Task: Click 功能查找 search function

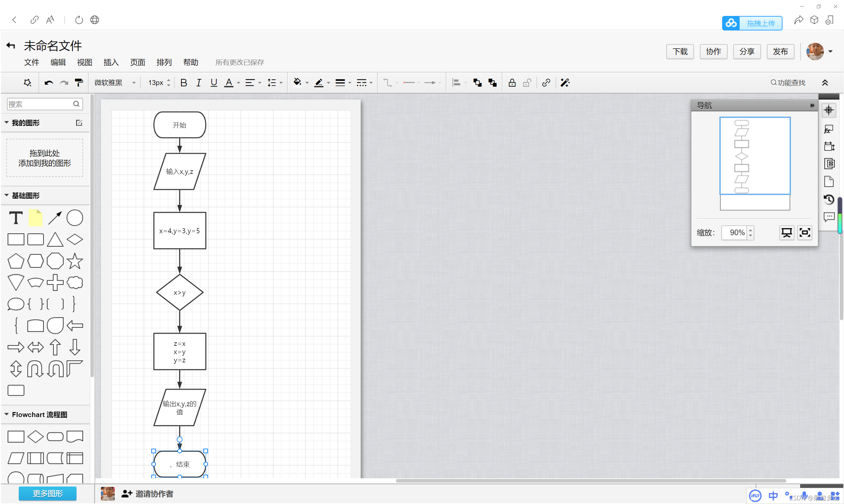Action: (x=788, y=83)
